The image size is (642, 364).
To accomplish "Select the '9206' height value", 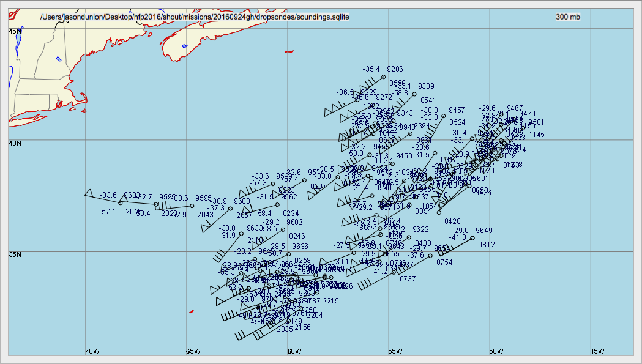I will click(x=395, y=69).
